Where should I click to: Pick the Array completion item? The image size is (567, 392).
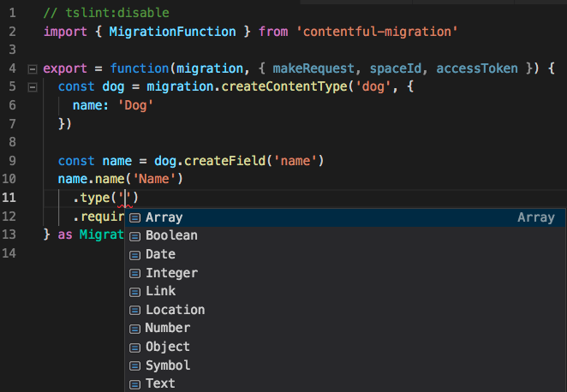164,217
